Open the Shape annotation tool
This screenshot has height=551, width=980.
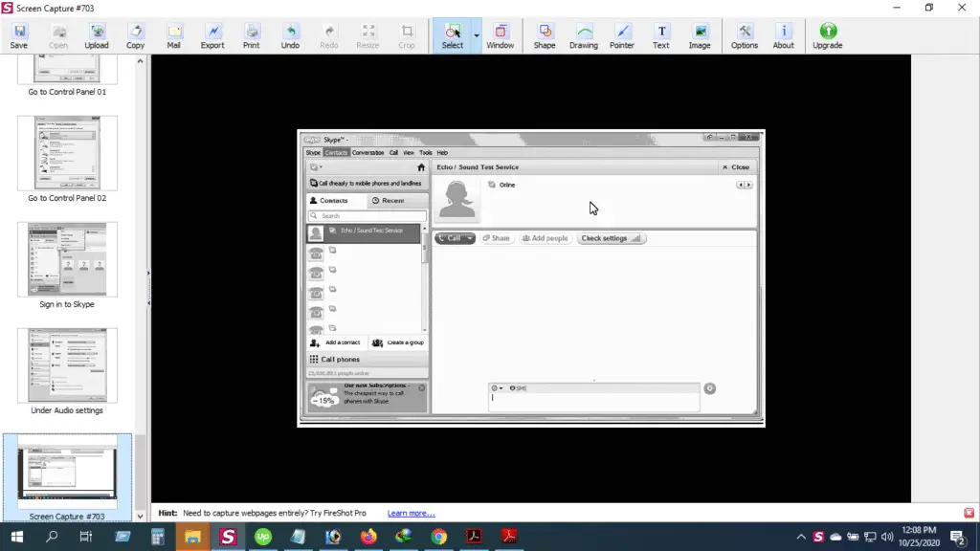[544, 35]
